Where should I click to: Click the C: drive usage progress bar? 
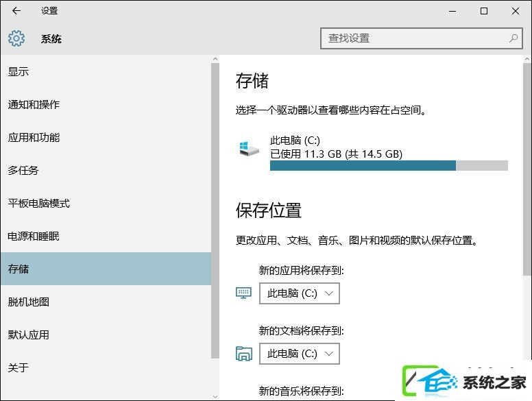(389, 166)
